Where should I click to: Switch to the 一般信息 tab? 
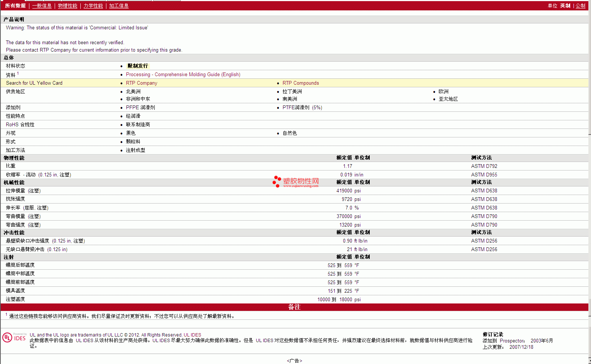(x=42, y=6)
